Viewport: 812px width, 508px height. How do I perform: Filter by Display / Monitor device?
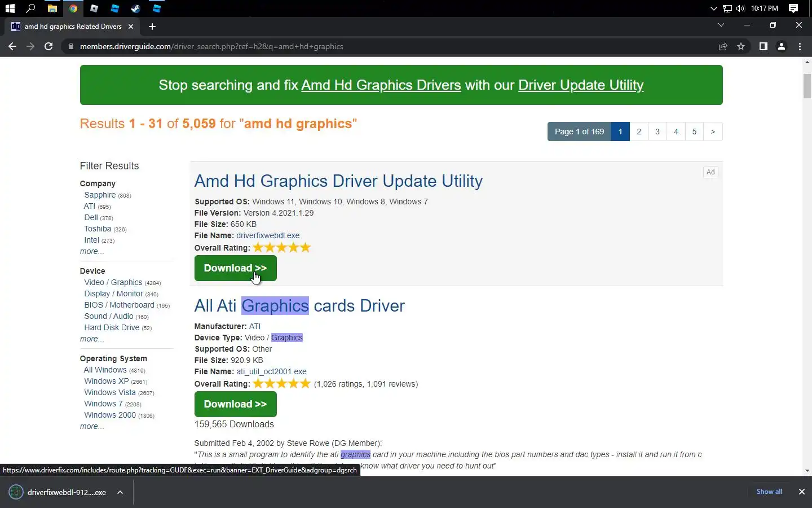click(113, 294)
